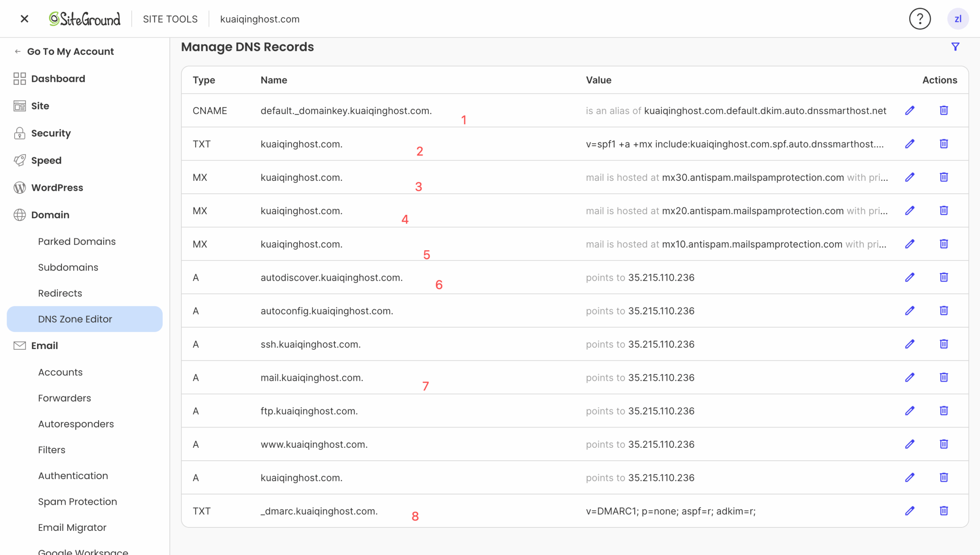
Task: Delete the SPF TXT record
Action: point(944,144)
